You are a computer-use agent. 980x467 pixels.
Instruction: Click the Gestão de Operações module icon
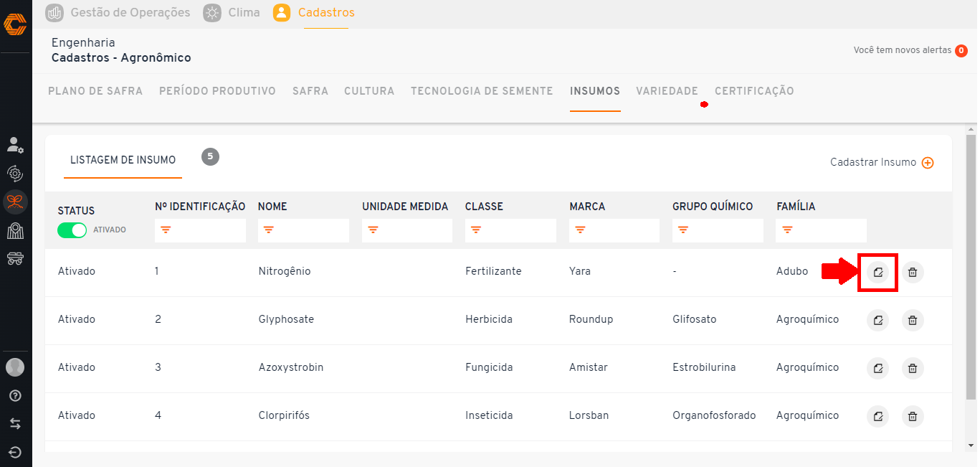(54, 13)
